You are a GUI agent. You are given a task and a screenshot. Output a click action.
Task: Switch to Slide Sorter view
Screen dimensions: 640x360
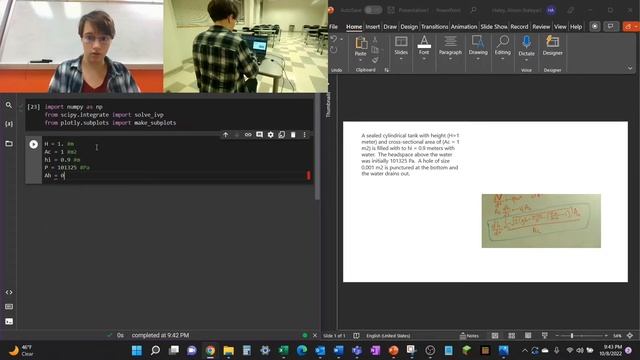point(511,336)
